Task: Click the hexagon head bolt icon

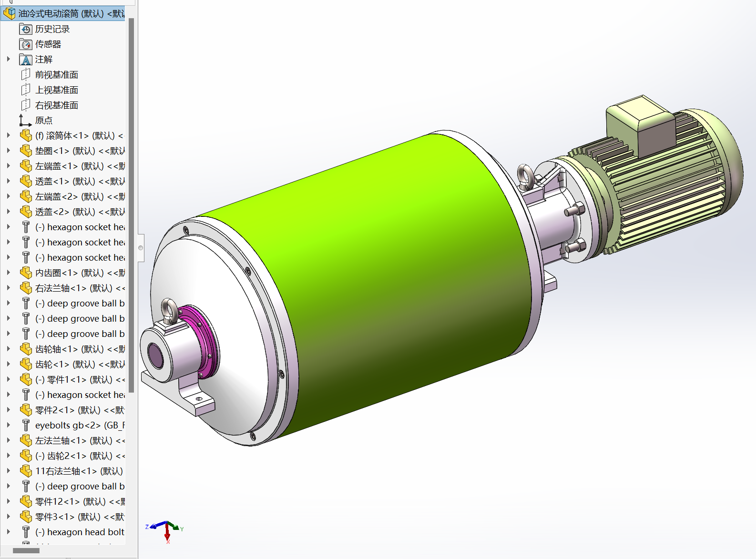Action: pos(26,532)
